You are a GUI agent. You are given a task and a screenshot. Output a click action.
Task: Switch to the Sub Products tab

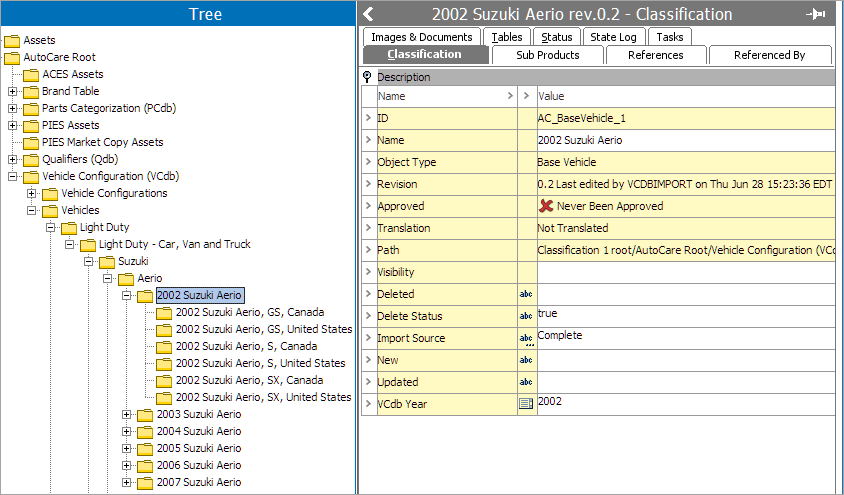pos(547,55)
